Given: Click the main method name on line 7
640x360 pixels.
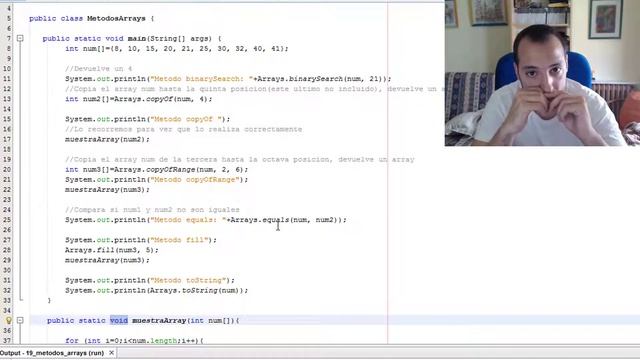Looking at the screenshot, I should 137,38.
